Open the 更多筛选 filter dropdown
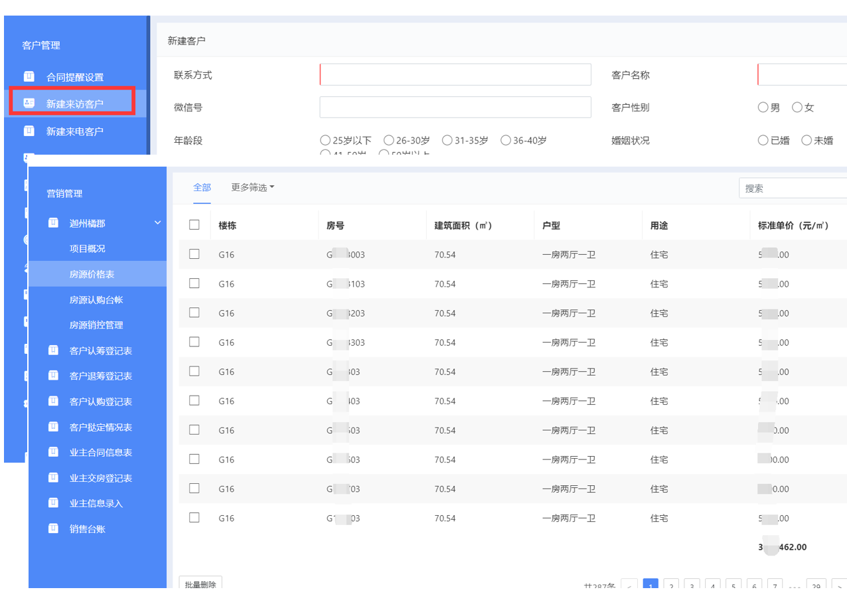Image resolution: width=847 pixels, height=616 pixels. [252, 188]
